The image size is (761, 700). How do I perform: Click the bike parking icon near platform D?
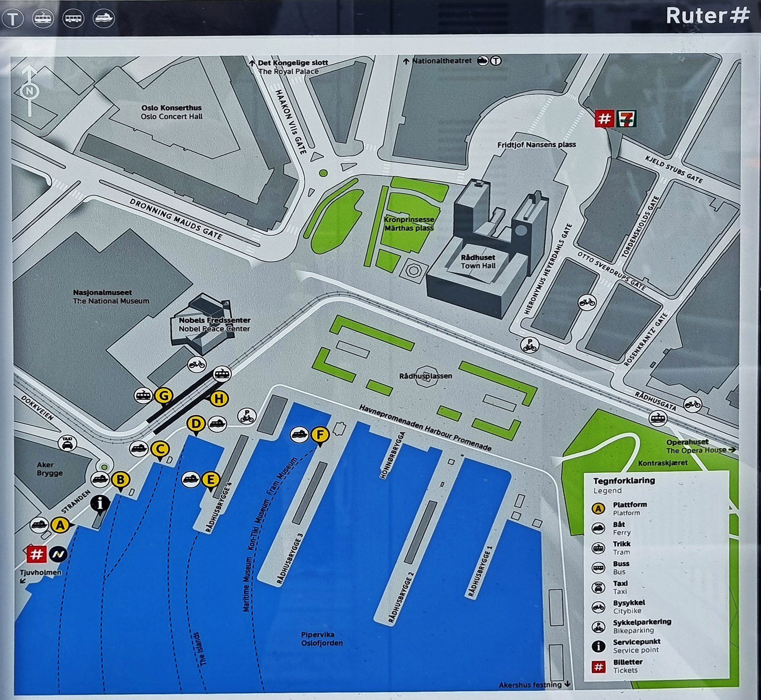(x=247, y=416)
